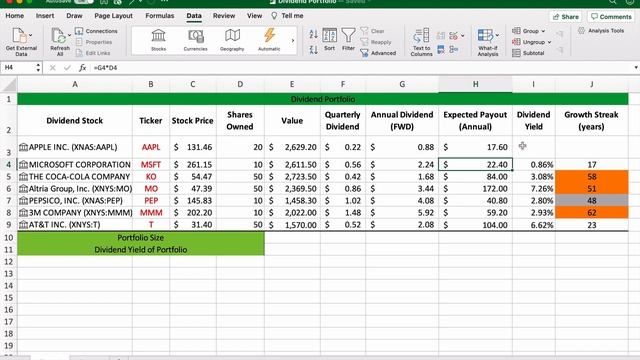Screen dimensions: 640x360
Task: Expand Get External Data dropdown
Action: tap(31, 36)
